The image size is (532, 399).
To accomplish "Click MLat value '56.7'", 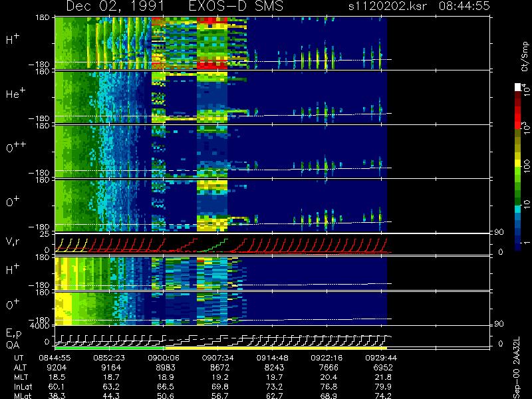I will coord(220,396).
